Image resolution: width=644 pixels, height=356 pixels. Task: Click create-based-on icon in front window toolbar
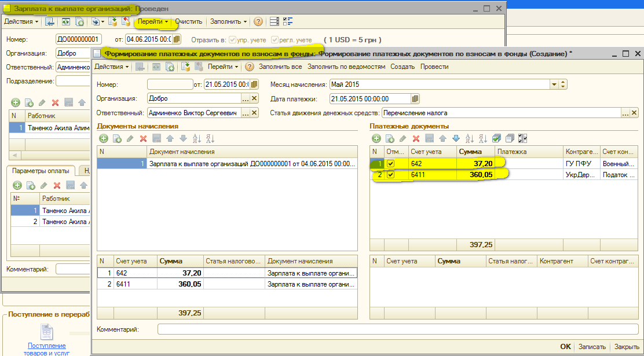(186, 67)
